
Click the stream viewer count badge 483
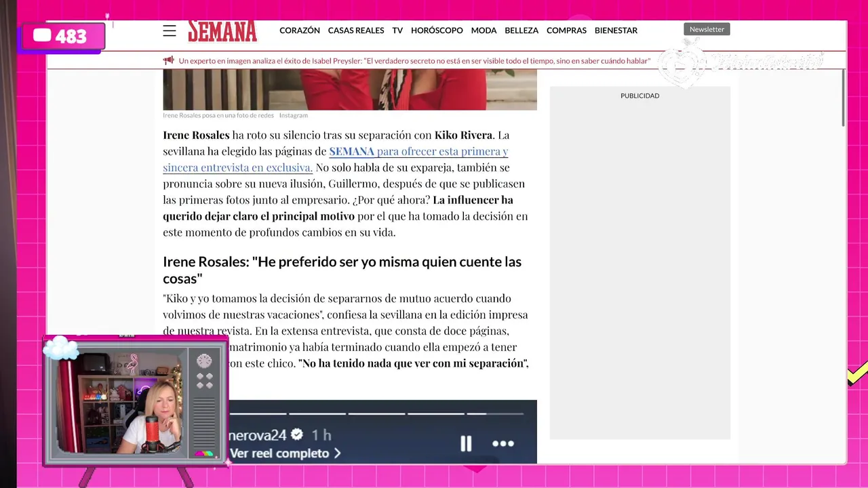point(64,37)
